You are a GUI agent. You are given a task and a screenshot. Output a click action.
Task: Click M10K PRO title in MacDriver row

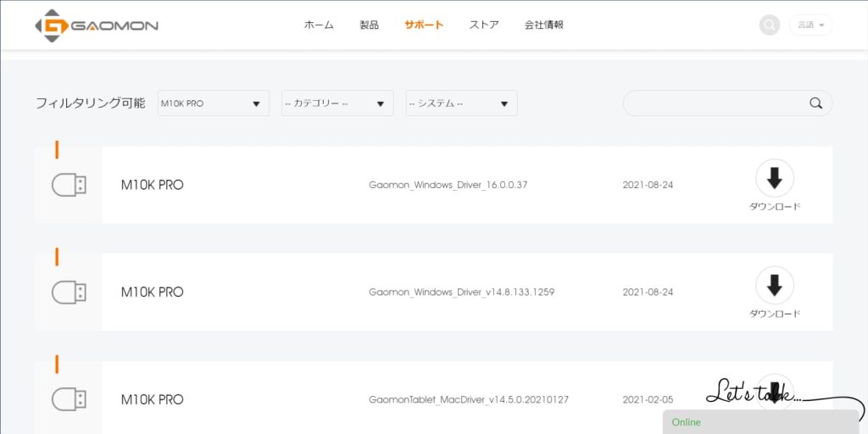(x=153, y=400)
